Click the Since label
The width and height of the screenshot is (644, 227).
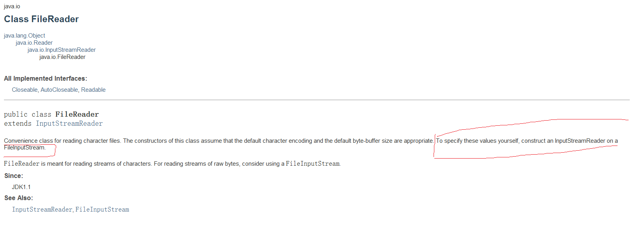pos(14,176)
